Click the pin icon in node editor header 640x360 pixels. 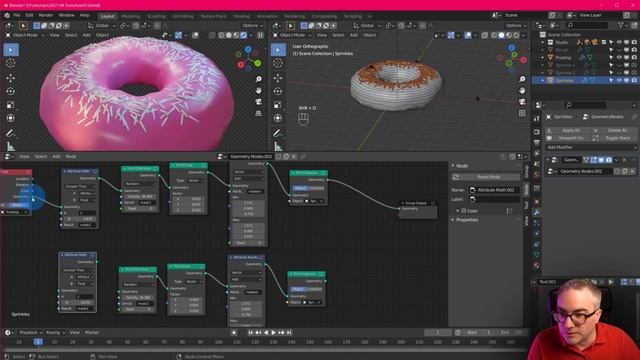(x=303, y=156)
